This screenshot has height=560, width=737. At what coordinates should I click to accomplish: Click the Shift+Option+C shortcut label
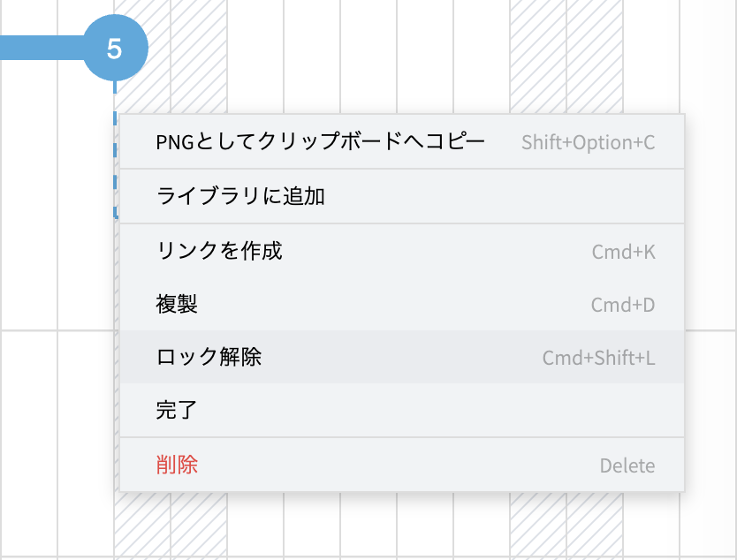coord(588,142)
